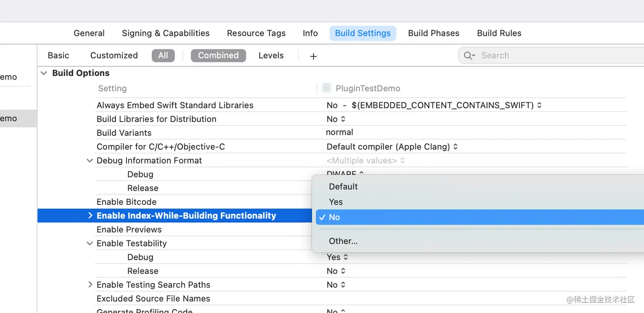Choose Yes in the popup menu
The image size is (644, 313).
(336, 202)
